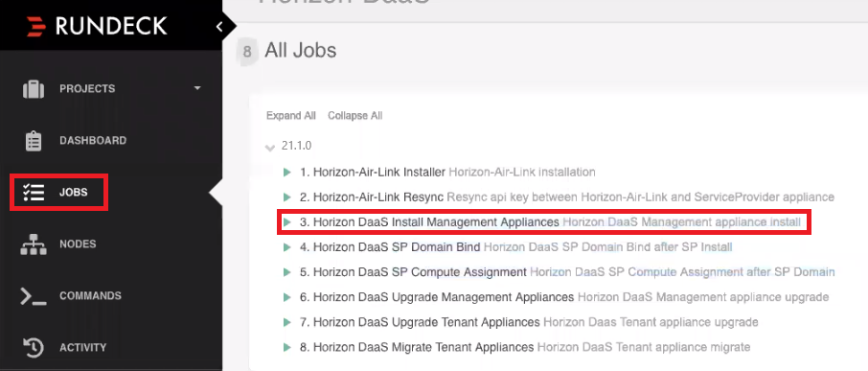Click the RUNDECK wordmark text
Viewport: 868px width, 371px height.
click(x=111, y=26)
